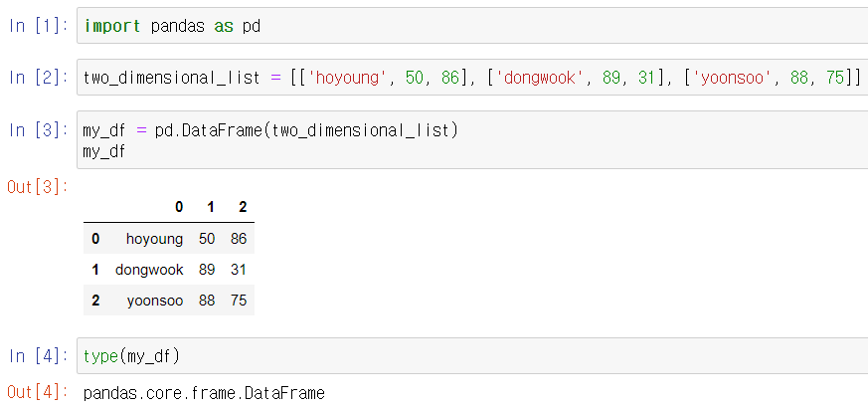Click row index 0 of hoyoung row

[95, 239]
